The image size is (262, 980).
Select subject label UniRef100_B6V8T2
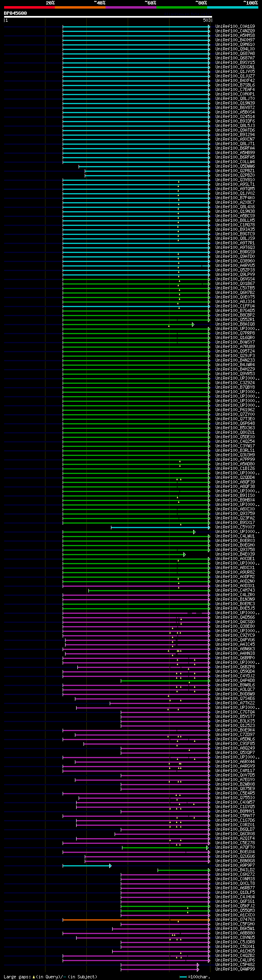pyautogui.click(x=235, y=107)
